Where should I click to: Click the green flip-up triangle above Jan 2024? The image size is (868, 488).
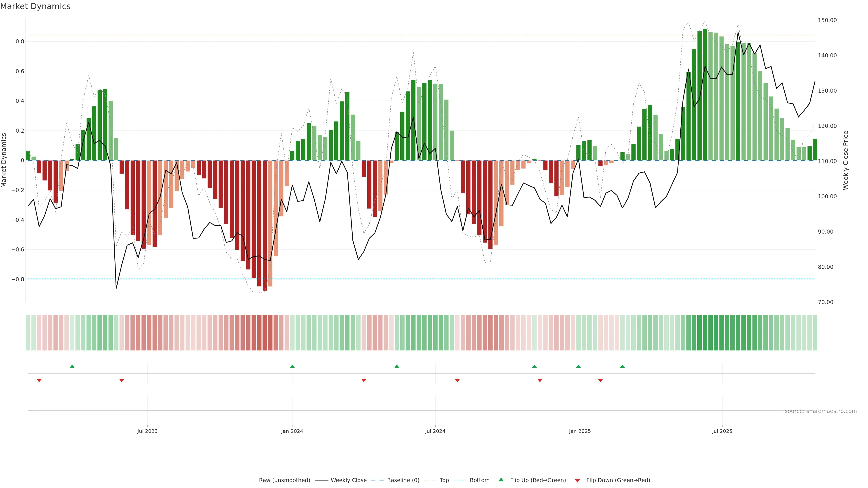(292, 366)
